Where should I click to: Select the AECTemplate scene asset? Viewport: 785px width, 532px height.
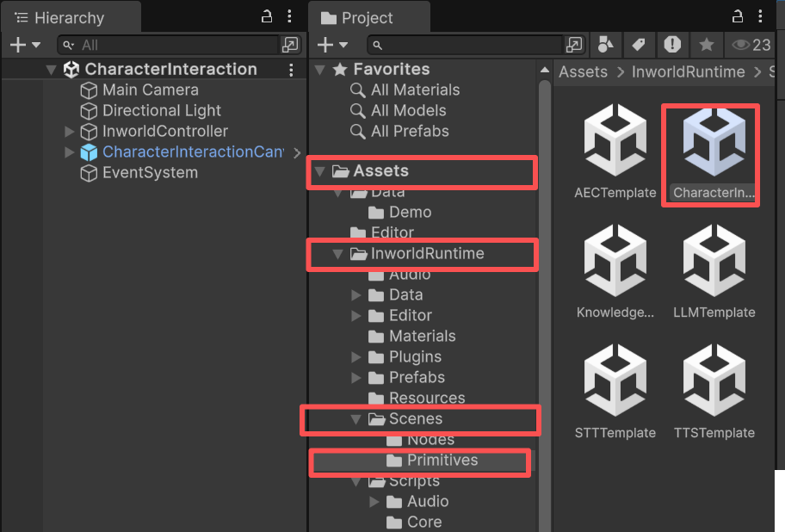[615, 152]
